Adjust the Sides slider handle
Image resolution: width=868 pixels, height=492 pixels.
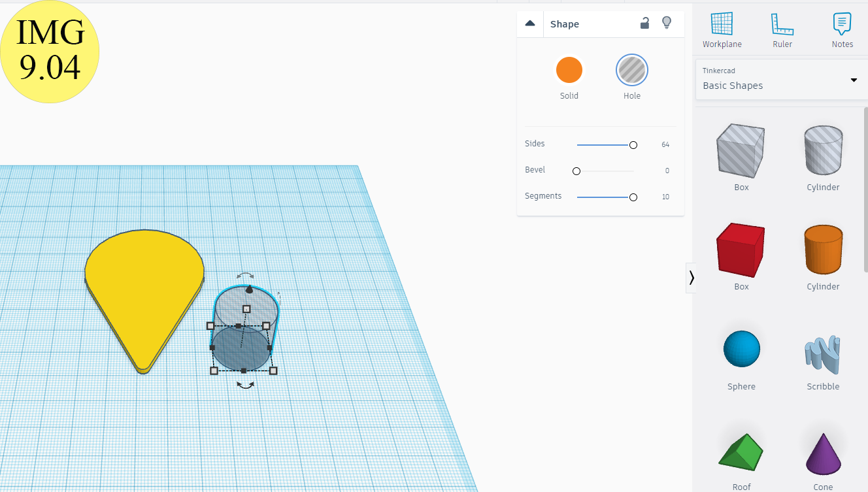[633, 145]
